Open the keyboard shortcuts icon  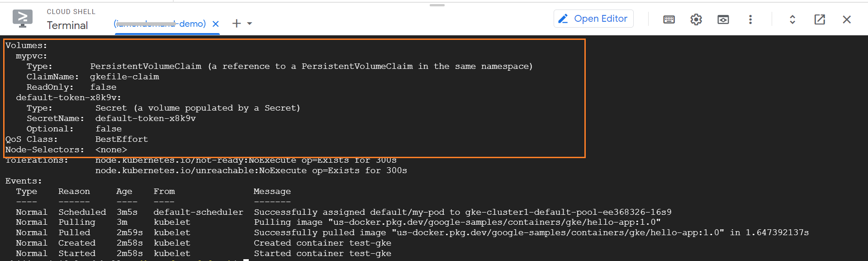point(669,19)
